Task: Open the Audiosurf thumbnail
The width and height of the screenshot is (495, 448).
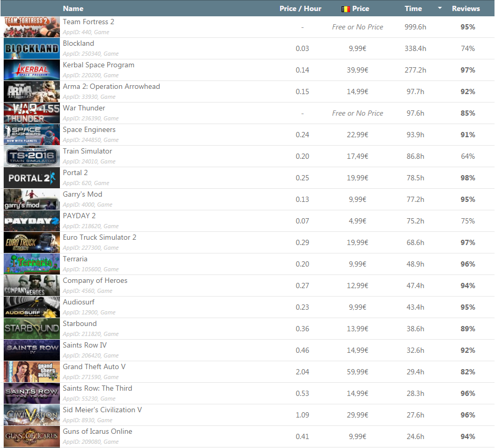Action: (32, 307)
